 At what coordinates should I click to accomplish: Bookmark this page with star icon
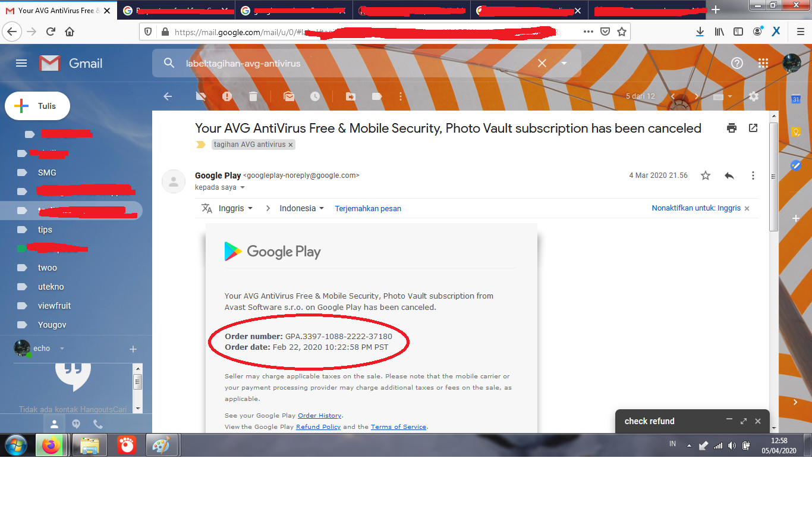(x=622, y=32)
